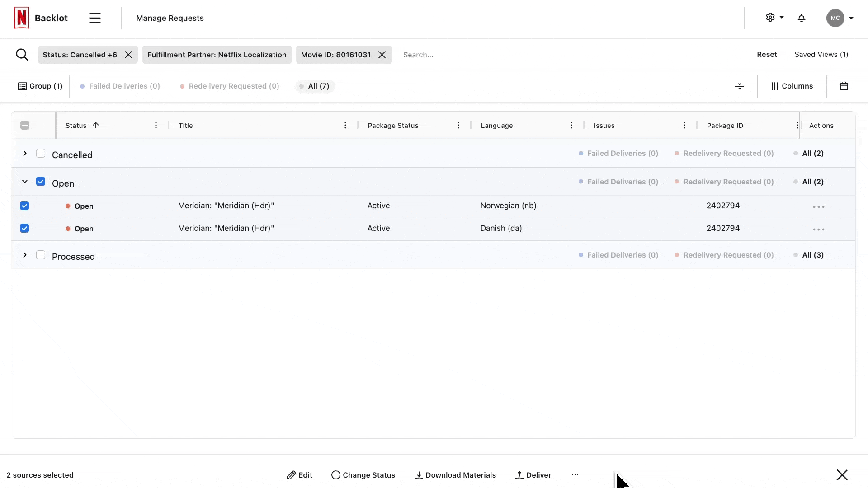Open the hamburger navigation menu
868x488 pixels.
point(95,18)
